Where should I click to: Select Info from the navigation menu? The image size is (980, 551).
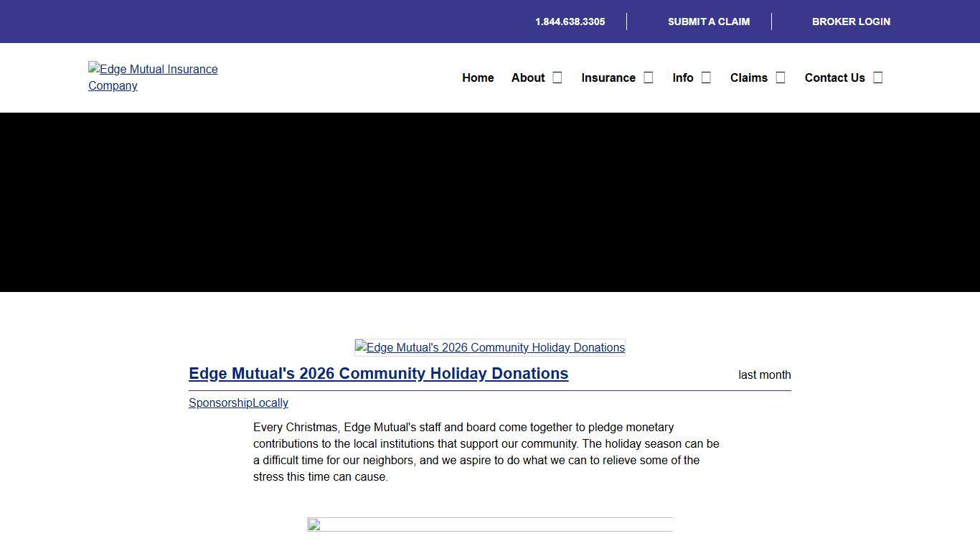[683, 77]
